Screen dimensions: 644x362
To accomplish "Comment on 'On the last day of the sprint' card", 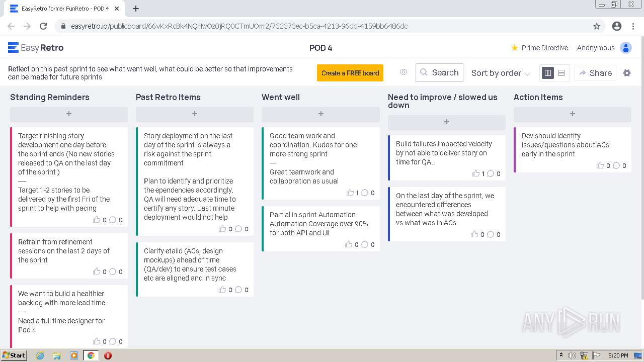I will 491,234.
